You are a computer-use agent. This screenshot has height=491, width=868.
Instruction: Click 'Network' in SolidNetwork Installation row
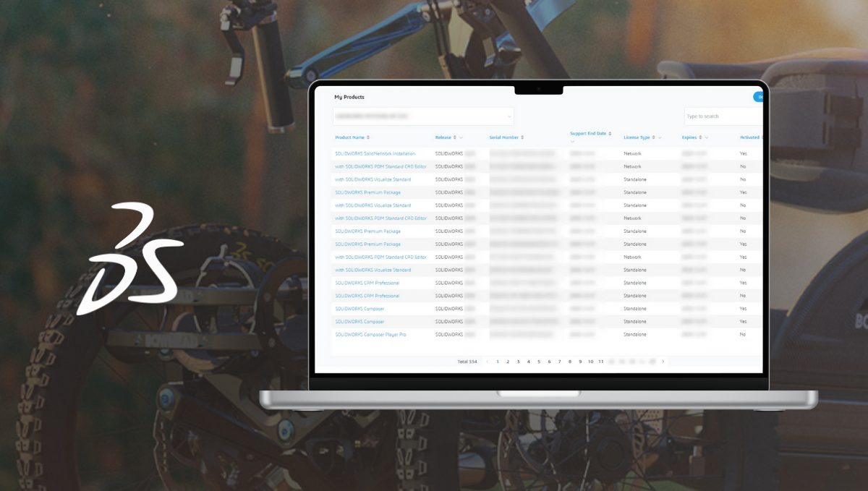(632, 154)
